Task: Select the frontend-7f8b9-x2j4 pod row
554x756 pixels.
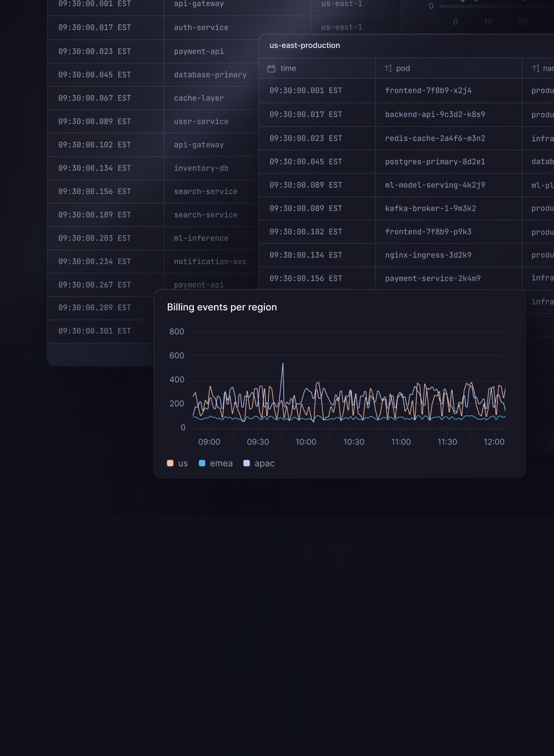Action: tap(428, 91)
